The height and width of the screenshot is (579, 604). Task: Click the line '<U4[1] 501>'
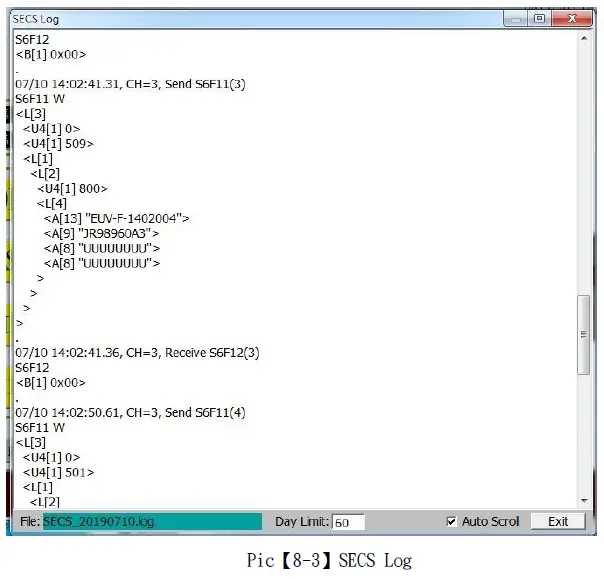coord(58,472)
